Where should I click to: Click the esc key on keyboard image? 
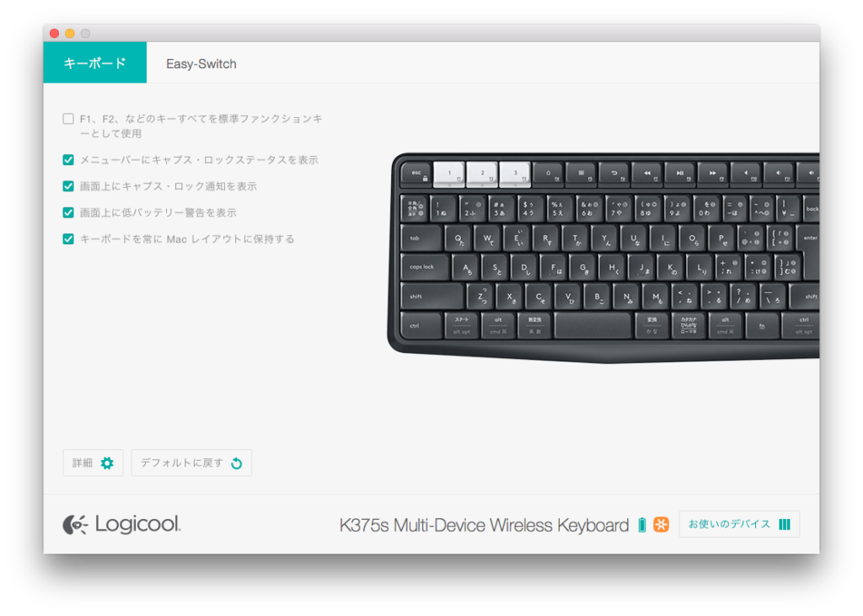[x=416, y=174]
